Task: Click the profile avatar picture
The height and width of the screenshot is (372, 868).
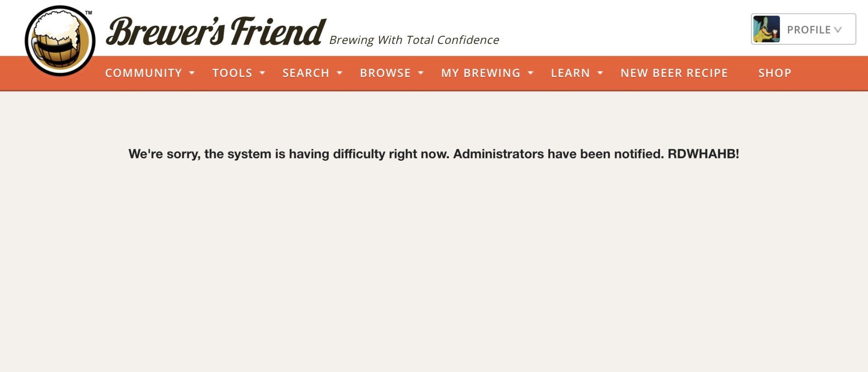Action: point(766,29)
